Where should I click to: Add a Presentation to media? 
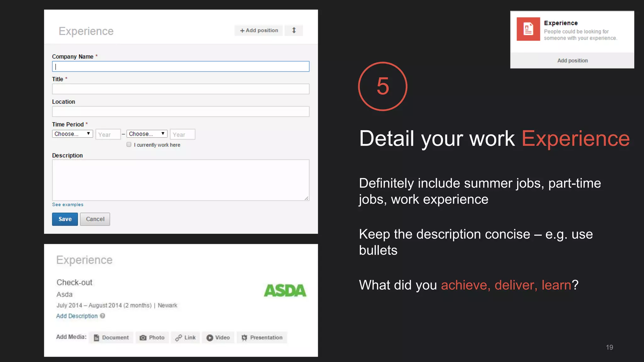[x=262, y=337]
